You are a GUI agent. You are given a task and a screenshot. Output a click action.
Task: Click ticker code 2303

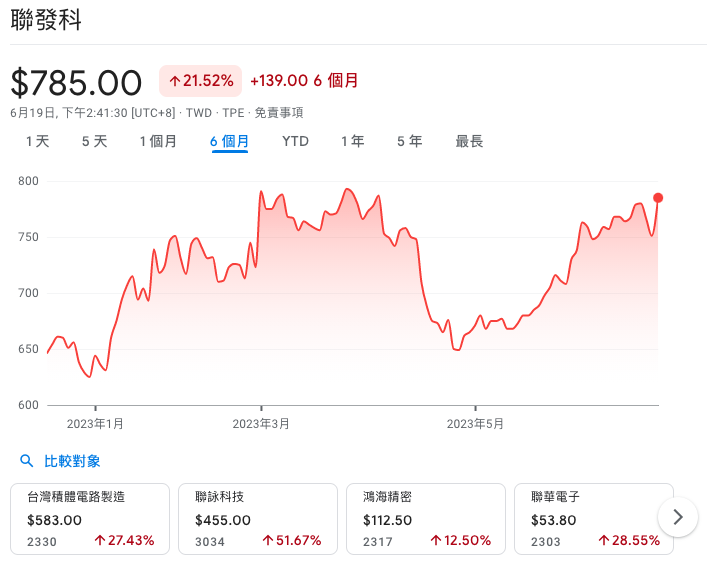pos(546,541)
